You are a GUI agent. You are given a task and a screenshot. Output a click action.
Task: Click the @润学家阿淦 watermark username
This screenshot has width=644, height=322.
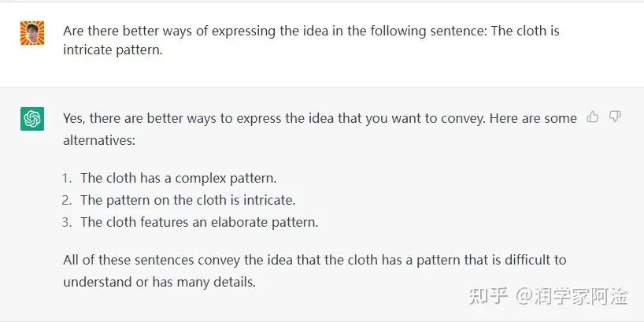coord(572,296)
